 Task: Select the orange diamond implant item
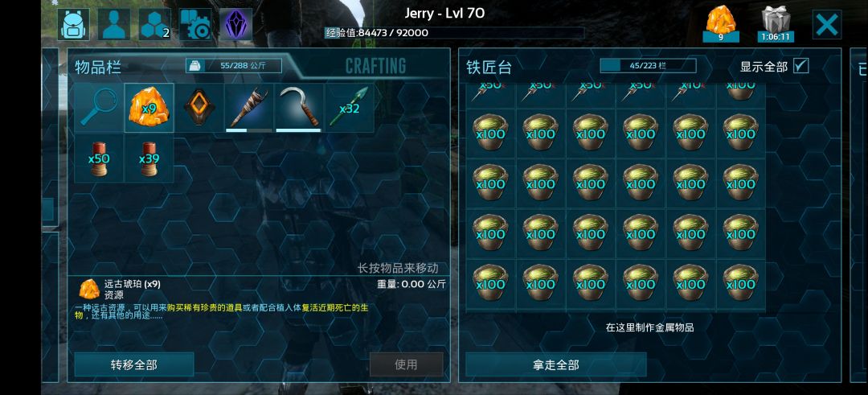pos(199,108)
